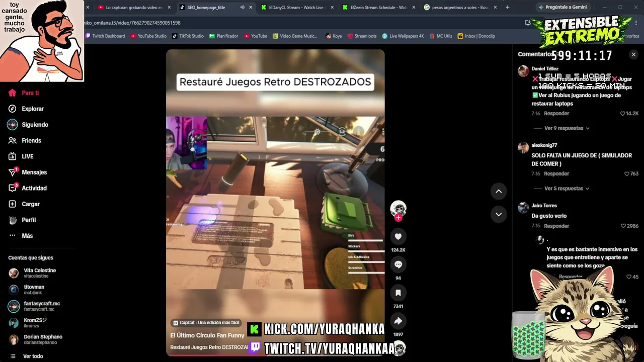Share the video with the arrow icon
This screenshot has height=362, width=644.
(398, 321)
